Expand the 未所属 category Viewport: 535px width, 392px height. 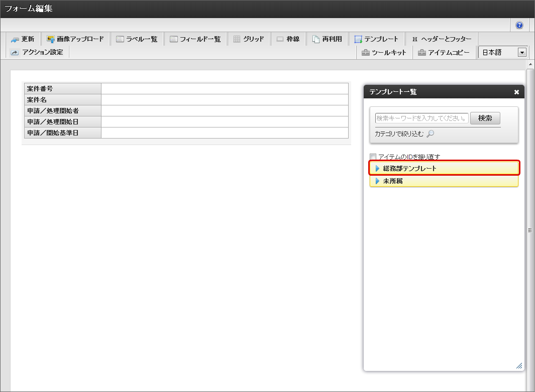(378, 181)
